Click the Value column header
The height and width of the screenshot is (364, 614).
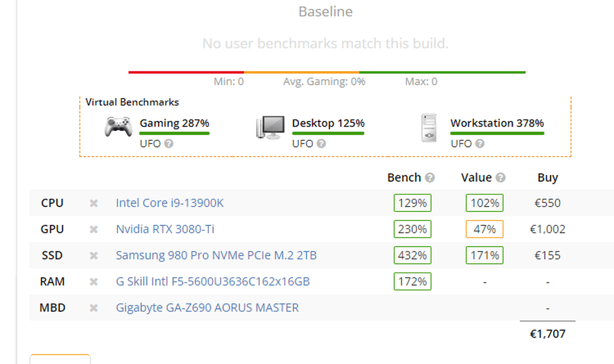click(x=477, y=178)
